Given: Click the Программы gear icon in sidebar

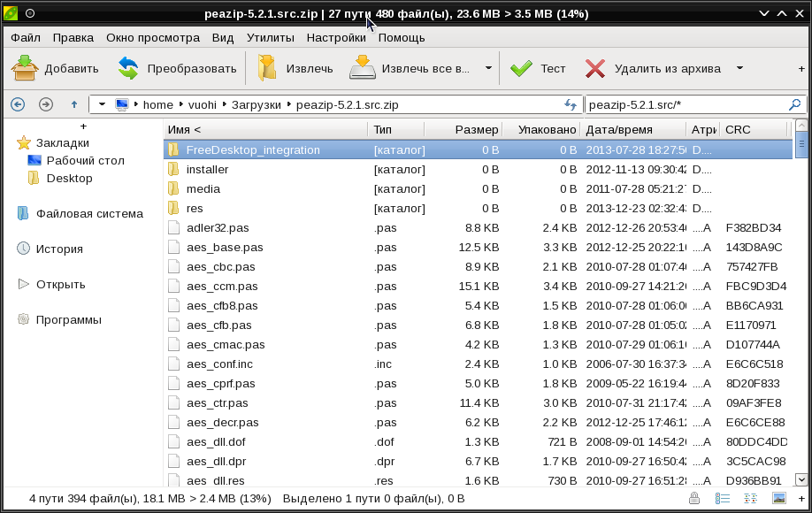Looking at the screenshot, I should 23,319.
